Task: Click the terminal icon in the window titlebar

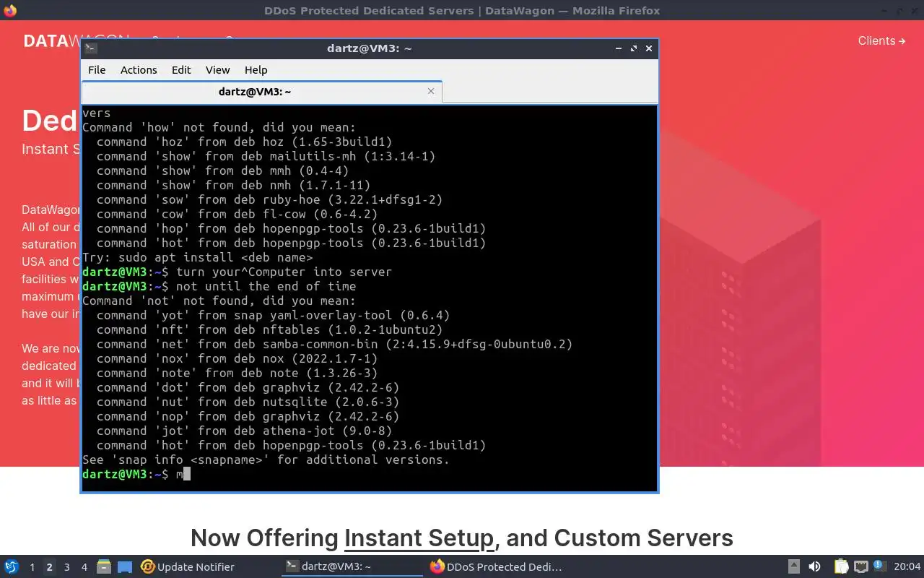Action: point(90,48)
